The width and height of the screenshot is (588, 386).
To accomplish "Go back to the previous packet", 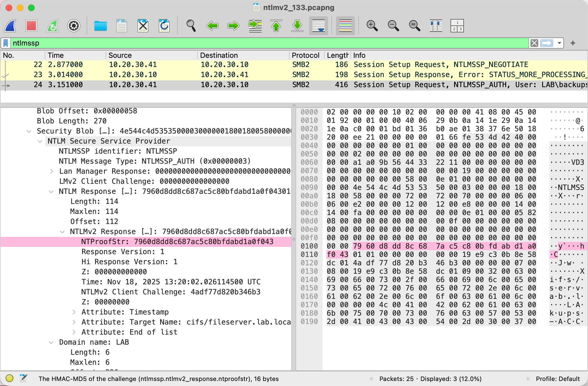I will pos(212,26).
